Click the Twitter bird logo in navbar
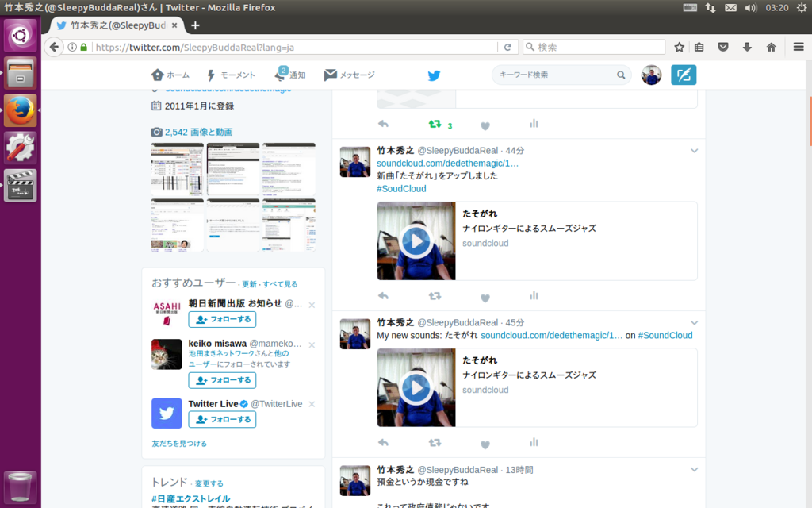Viewport: 812px width, 508px height. coord(434,75)
